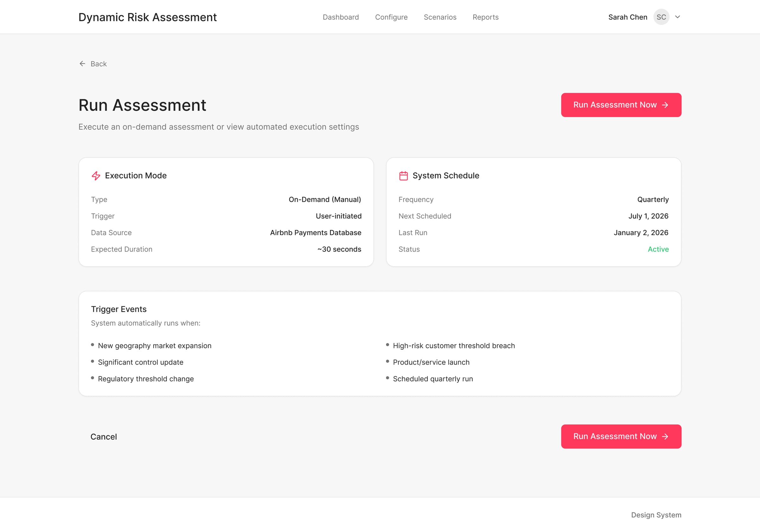The height and width of the screenshot is (532, 760).
Task: Select the Active status indicator
Action: 658,249
